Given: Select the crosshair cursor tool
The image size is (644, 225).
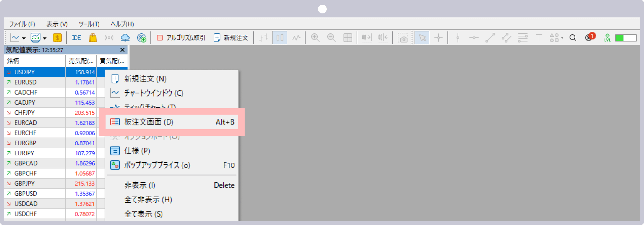Looking at the screenshot, I should coord(438,38).
